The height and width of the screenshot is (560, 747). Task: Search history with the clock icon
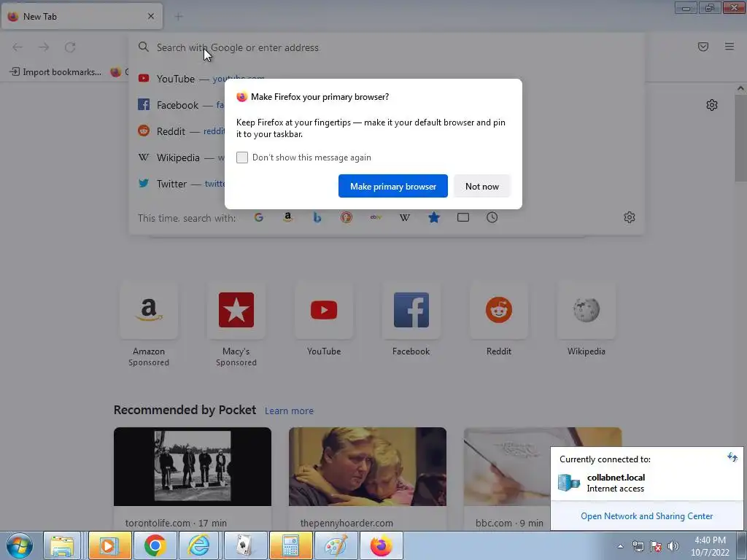point(492,217)
